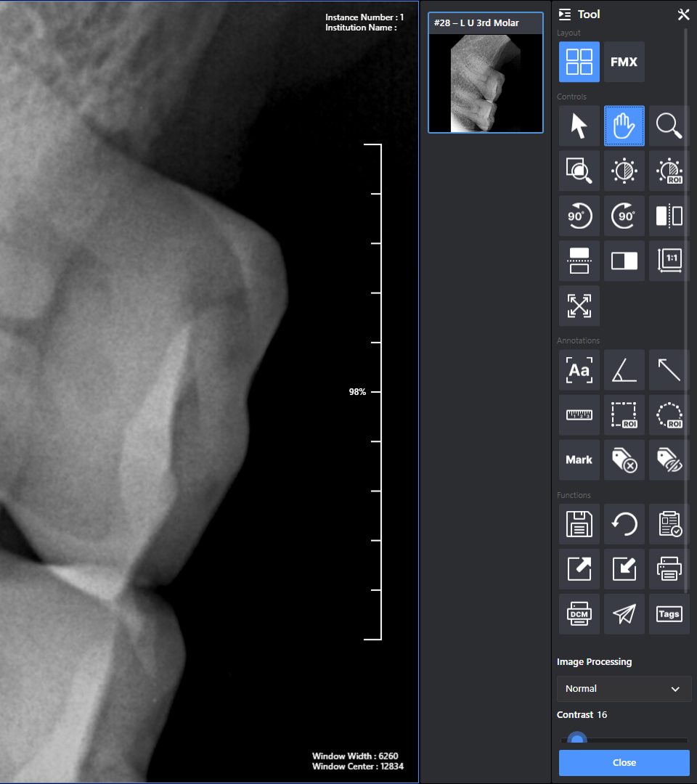
Task: Select the ruler length measurement tool
Action: point(579,415)
